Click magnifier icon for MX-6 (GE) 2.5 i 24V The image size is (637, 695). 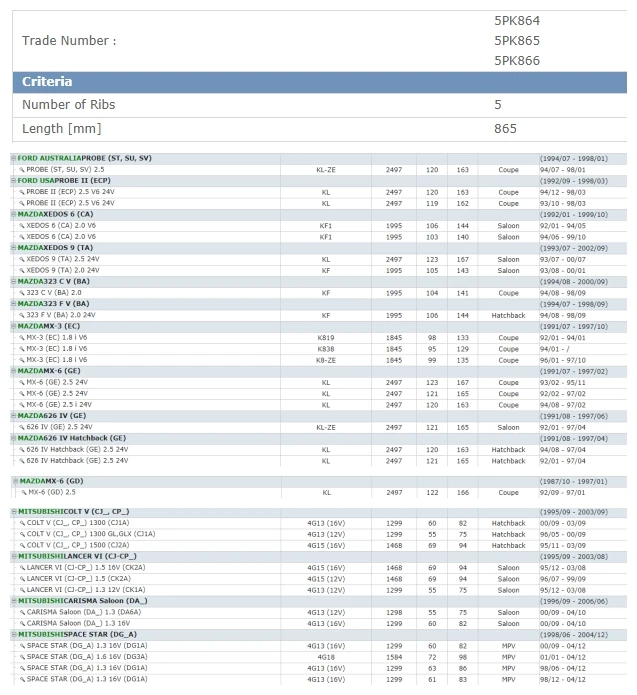coord(22,405)
